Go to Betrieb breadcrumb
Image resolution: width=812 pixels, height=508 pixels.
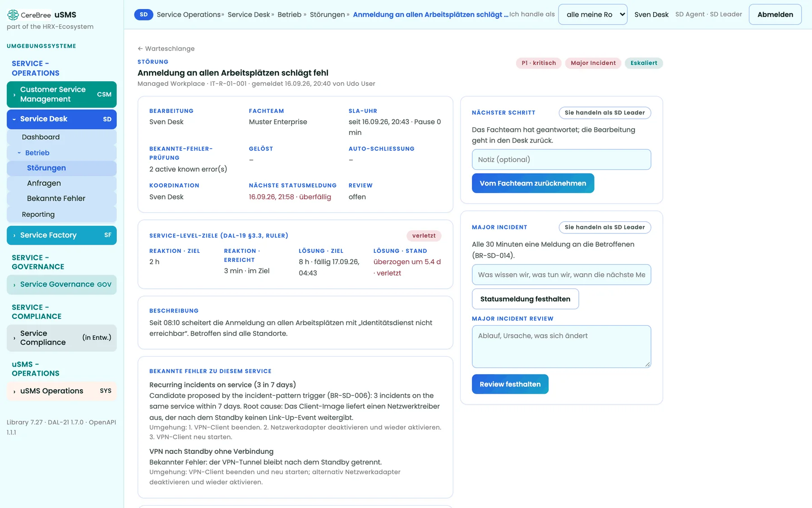pyautogui.click(x=290, y=14)
